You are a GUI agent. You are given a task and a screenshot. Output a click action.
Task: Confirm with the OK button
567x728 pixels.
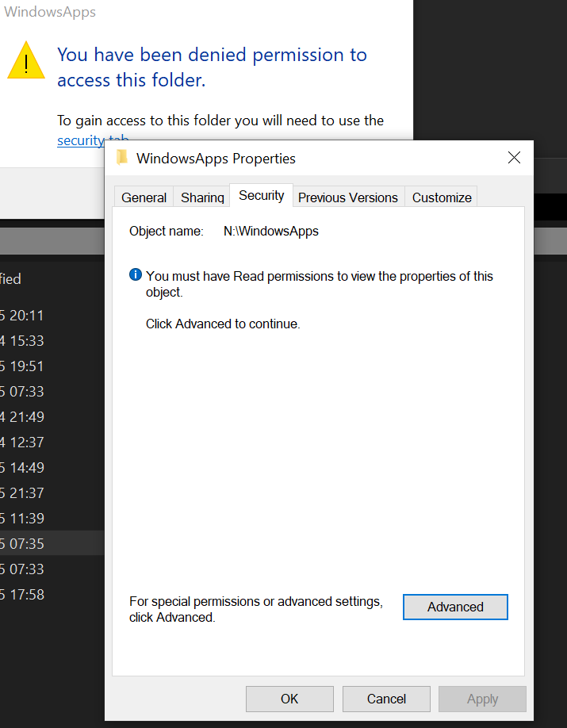tap(289, 699)
